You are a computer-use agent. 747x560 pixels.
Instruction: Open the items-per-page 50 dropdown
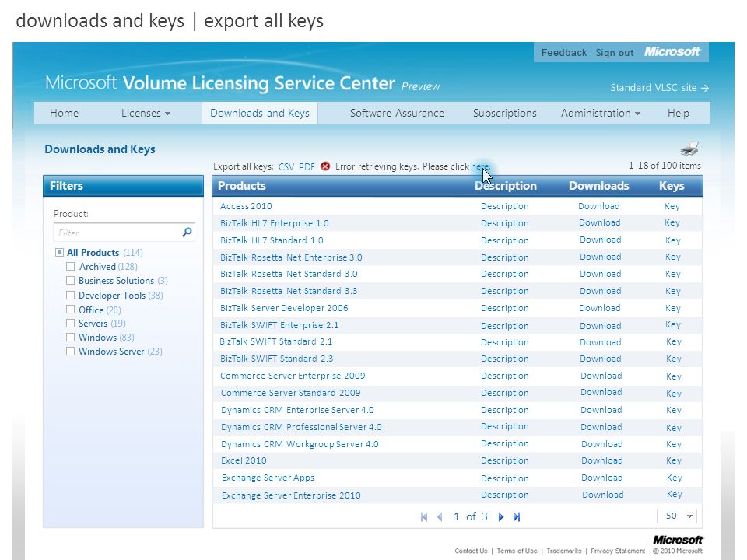677,516
